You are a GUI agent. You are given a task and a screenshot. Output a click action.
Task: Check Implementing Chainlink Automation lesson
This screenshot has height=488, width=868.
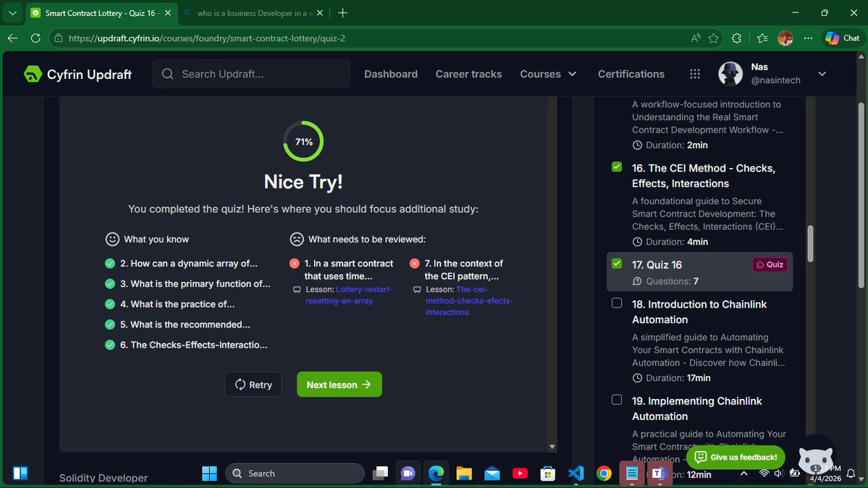click(617, 400)
